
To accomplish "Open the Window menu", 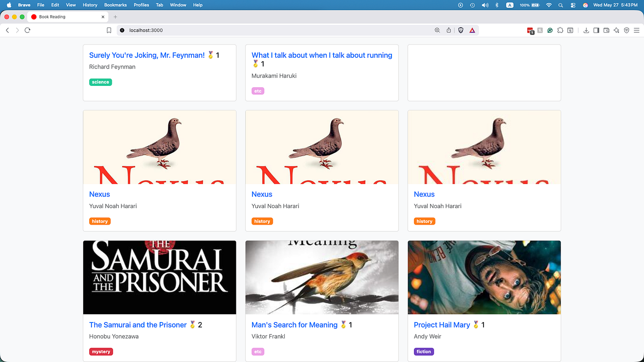I will [178, 5].
